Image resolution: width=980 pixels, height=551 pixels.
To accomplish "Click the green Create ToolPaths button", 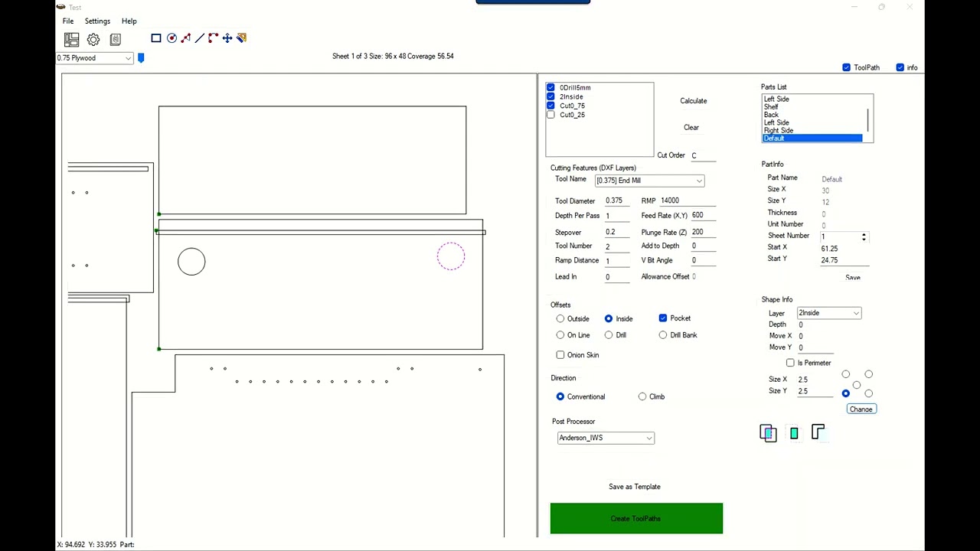I will click(x=636, y=519).
